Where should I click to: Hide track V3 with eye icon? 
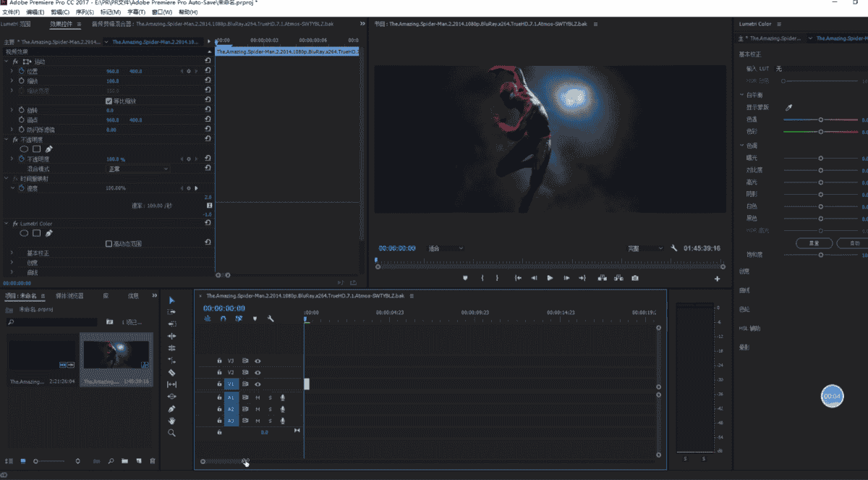point(258,361)
